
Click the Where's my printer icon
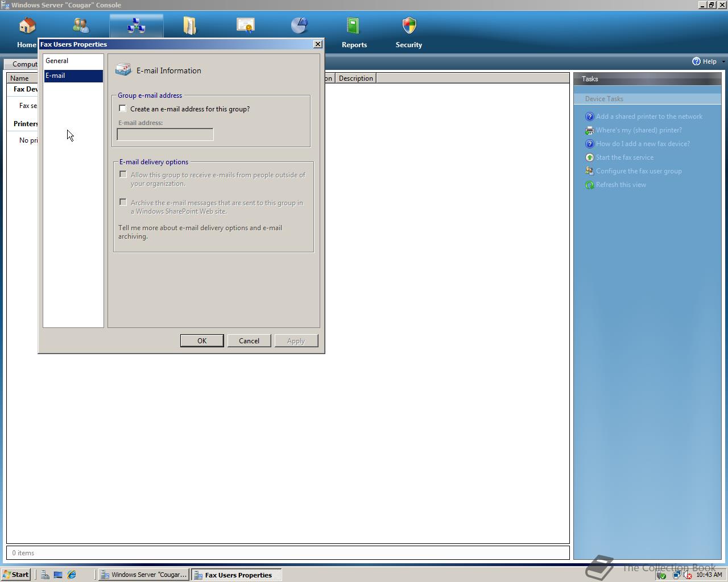[x=589, y=130]
